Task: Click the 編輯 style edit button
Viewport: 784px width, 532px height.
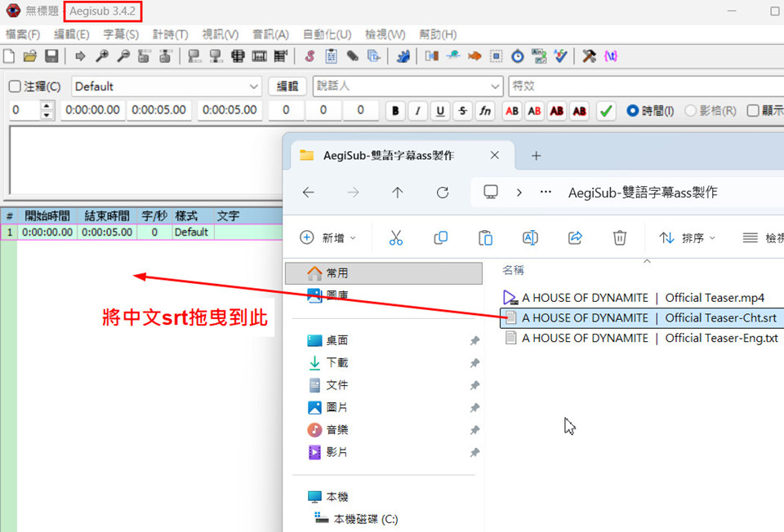Action: pos(287,86)
